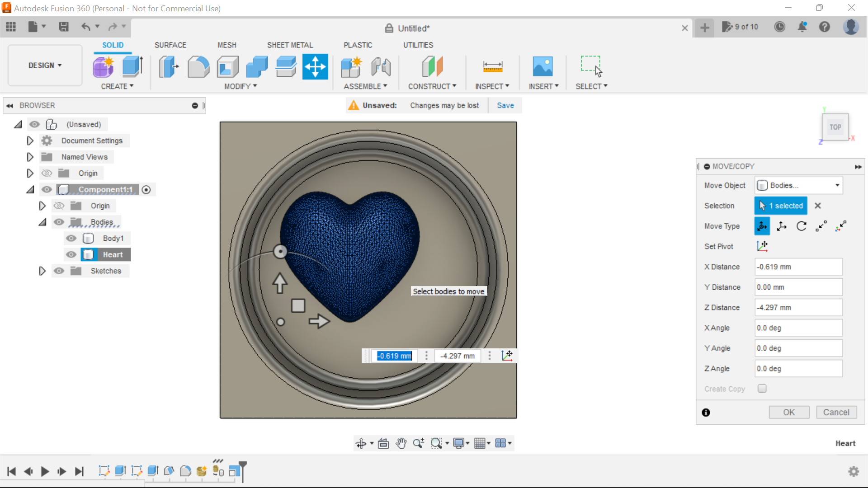Click the Set Pivot icon
The height and width of the screenshot is (488, 868).
(763, 246)
